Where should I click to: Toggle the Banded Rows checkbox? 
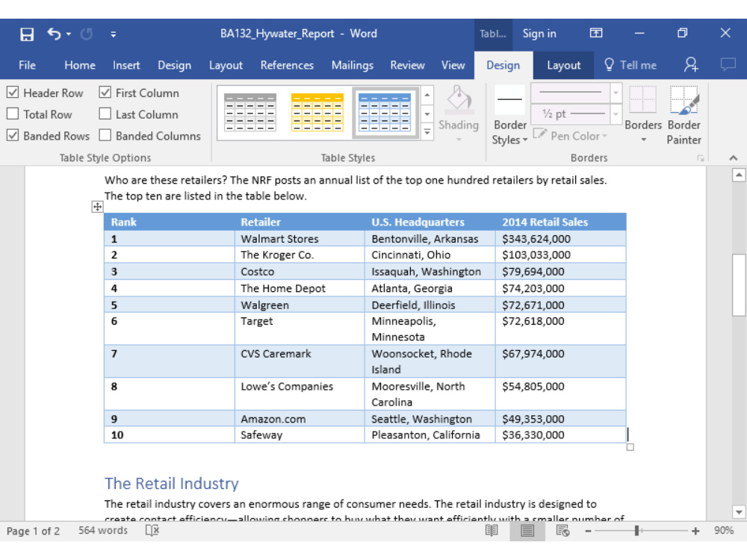point(13,135)
